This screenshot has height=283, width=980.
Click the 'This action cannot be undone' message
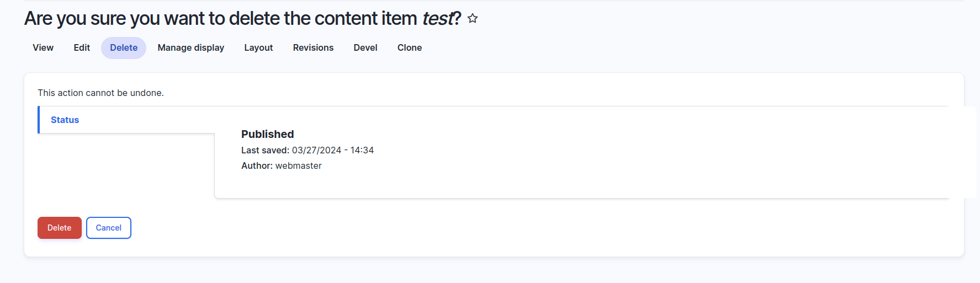coord(100,93)
